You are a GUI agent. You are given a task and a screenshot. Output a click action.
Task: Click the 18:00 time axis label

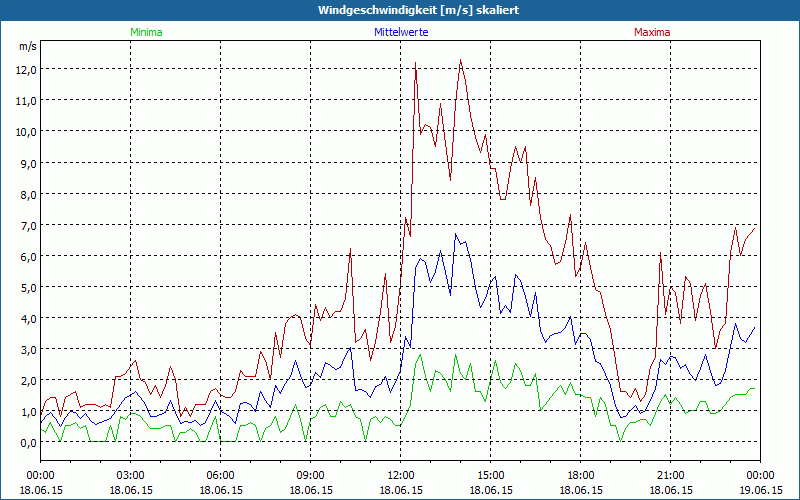581,476
